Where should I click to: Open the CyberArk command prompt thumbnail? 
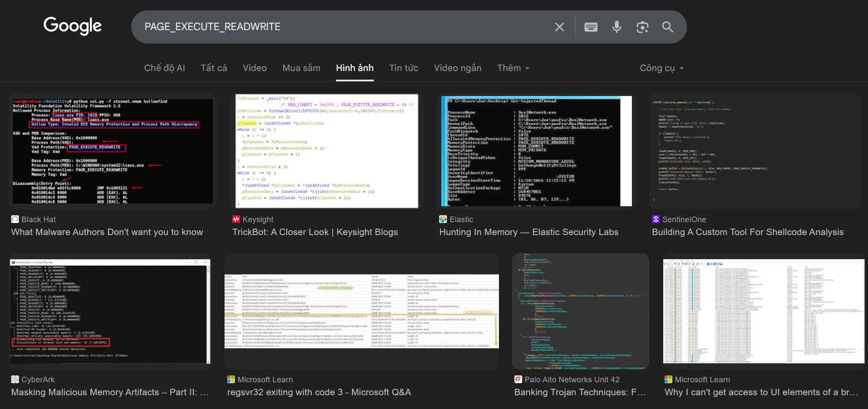pyautogui.click(x=110, y=311)
